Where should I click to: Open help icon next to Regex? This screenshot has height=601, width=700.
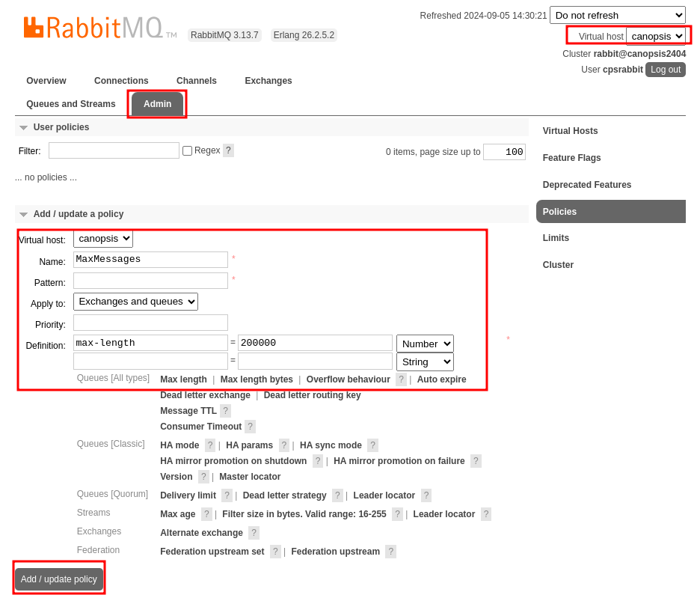pyautogui.click(x=228, y=150)
